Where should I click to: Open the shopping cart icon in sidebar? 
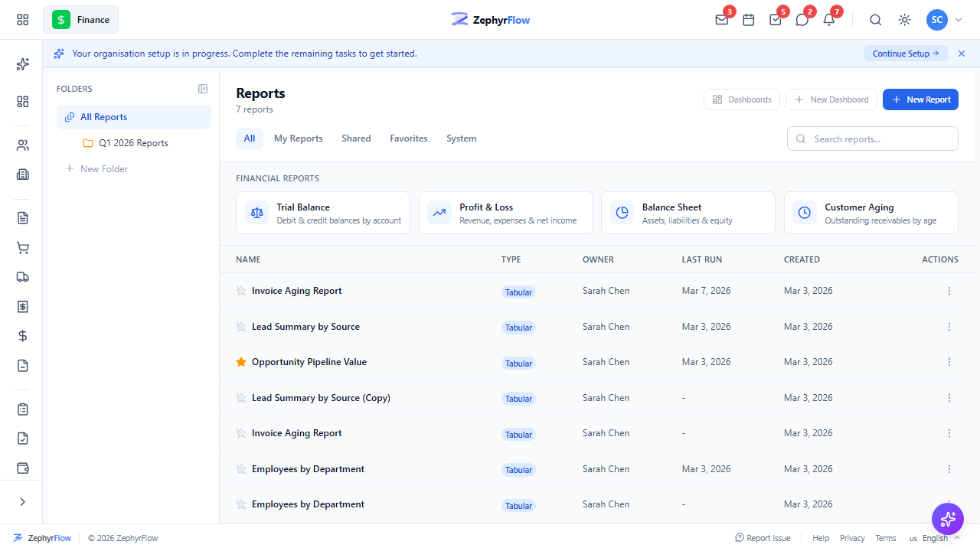(22, 248)
